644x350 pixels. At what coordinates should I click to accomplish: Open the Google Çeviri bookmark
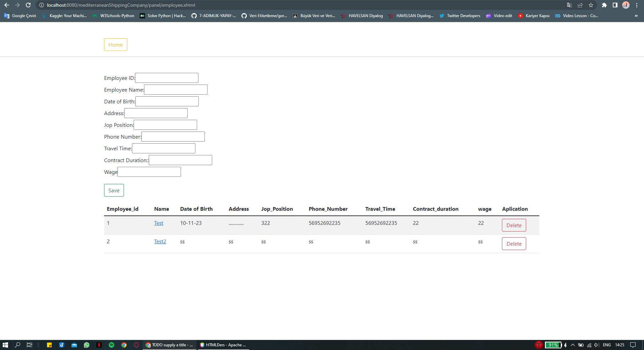point(19,15)
